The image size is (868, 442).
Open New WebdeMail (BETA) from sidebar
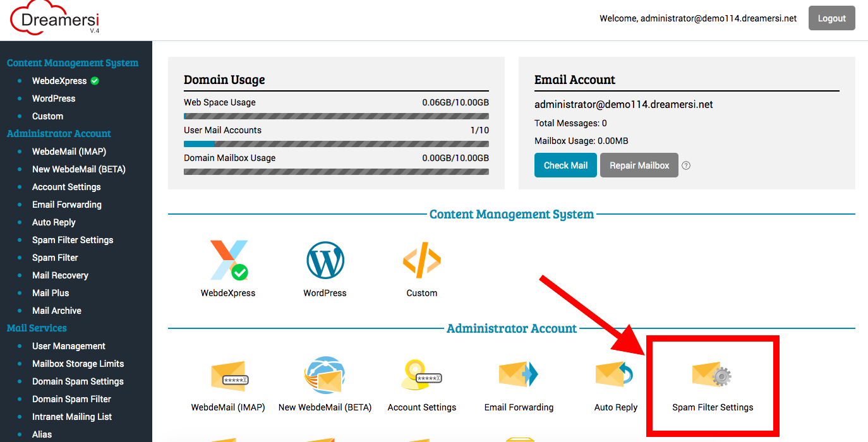point(79,169)
